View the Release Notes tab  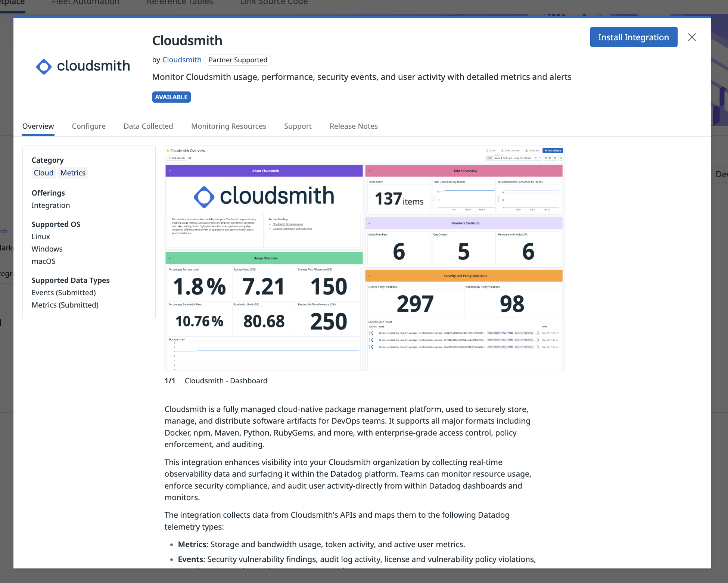[354, 126]
